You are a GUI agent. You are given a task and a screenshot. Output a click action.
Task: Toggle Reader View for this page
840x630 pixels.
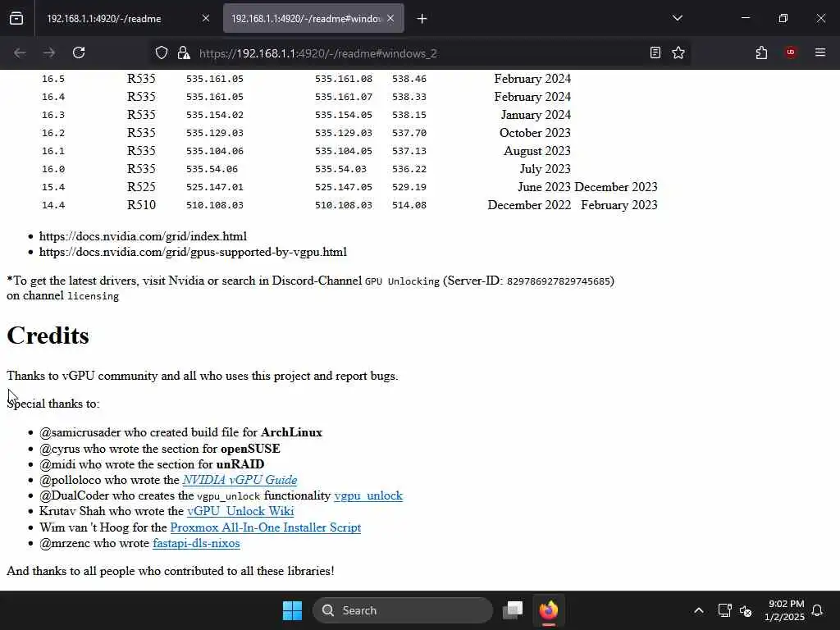655,52
